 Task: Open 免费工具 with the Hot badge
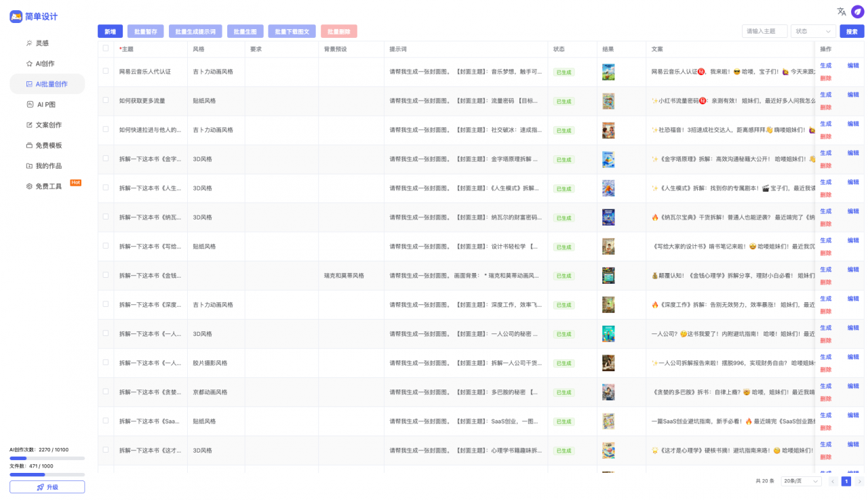[x=48, y=186]
